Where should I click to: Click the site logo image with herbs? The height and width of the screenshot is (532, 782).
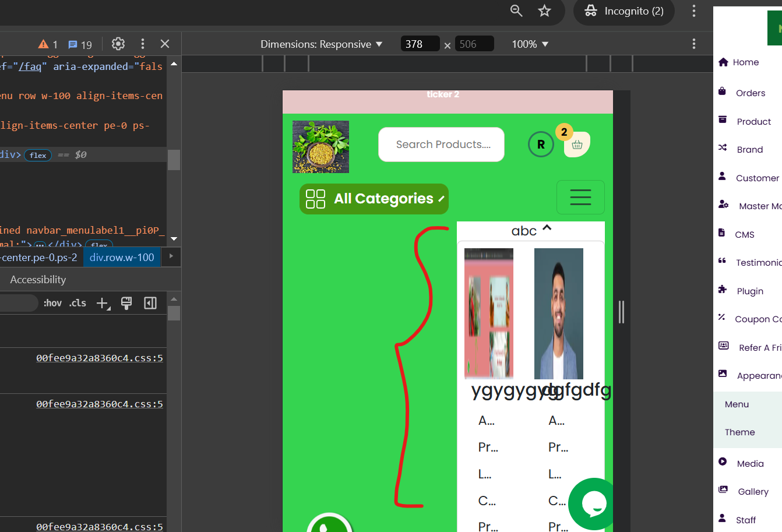pyautogui.click(x=320, y=147)
